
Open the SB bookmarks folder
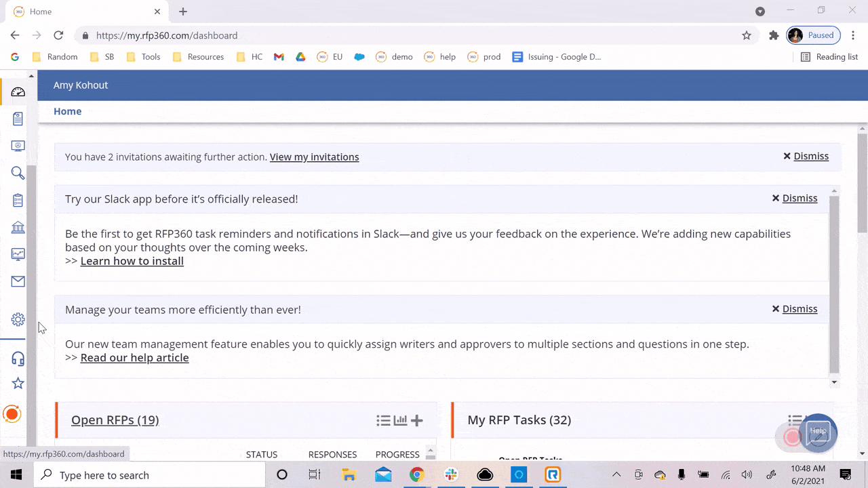coord(102,57)
